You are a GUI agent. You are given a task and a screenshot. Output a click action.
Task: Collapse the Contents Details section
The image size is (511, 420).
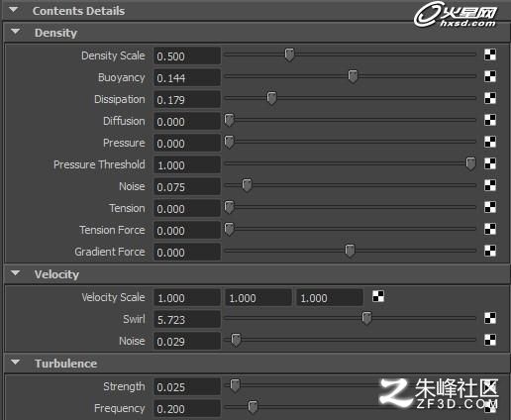tap(14, 10)
